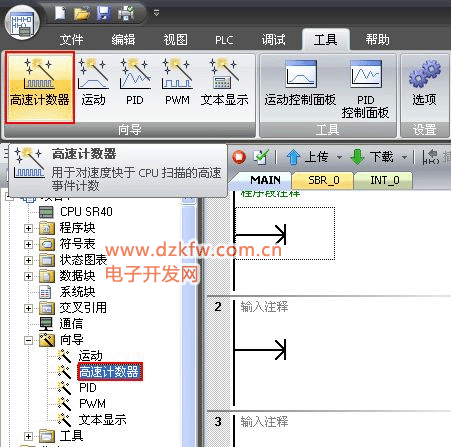Open the 高速计数器 wizard in ribbon
This screenshot has width=451, height=447.
[x=40, y=87]
